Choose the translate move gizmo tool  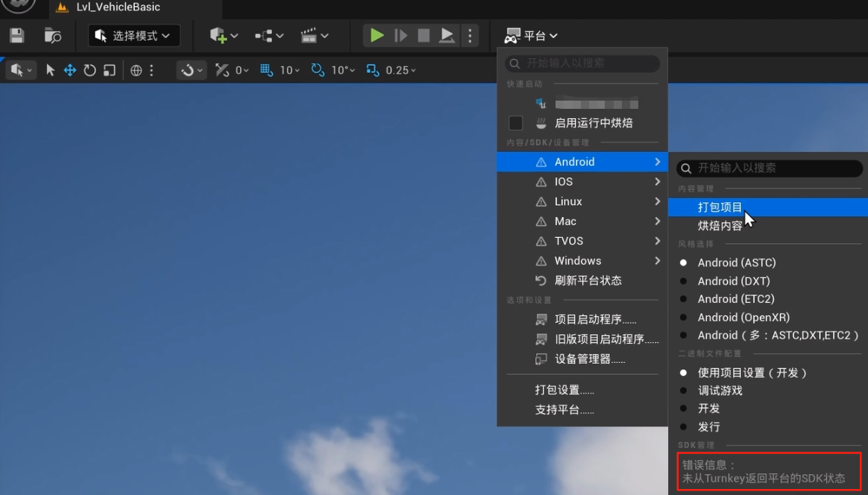[x=70, y=70]
